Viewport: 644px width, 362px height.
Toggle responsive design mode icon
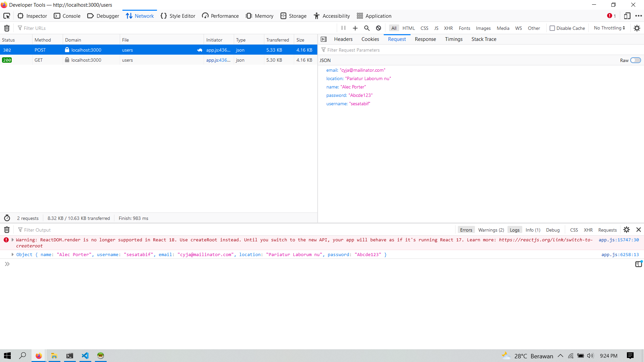pyautogui.click(x=627, y=16)
